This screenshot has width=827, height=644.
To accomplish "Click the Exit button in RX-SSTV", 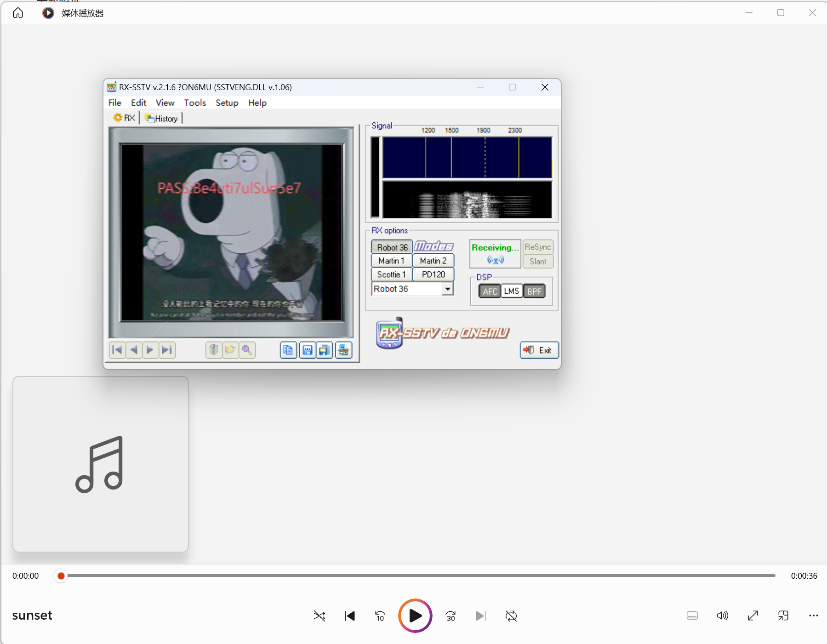I will point(539,350).
